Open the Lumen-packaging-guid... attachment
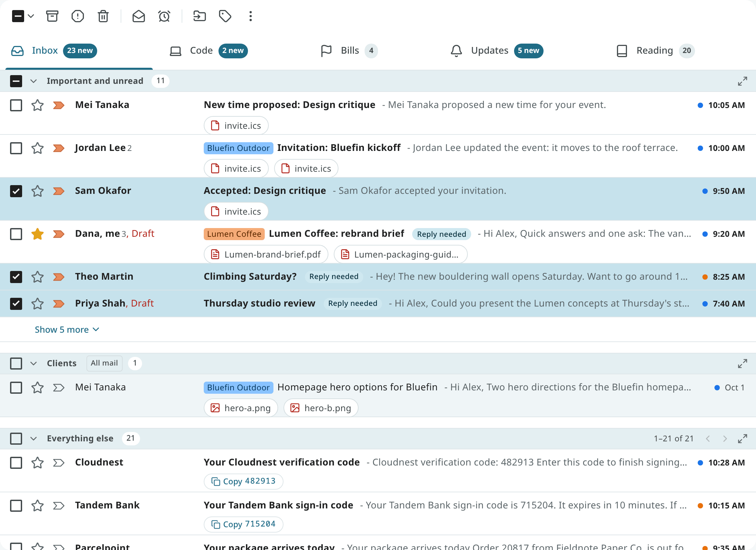Viewport: 756px width, 550px height. 400,254
